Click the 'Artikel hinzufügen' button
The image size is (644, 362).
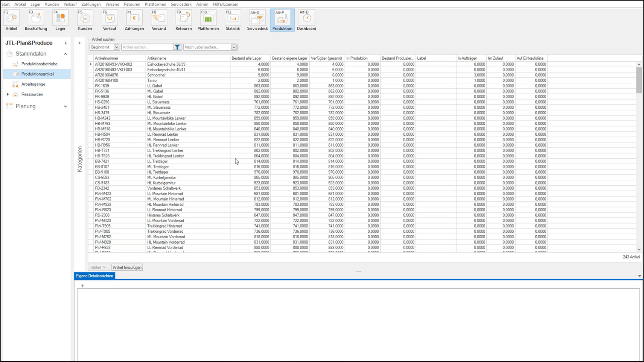[x=127, y=267]
